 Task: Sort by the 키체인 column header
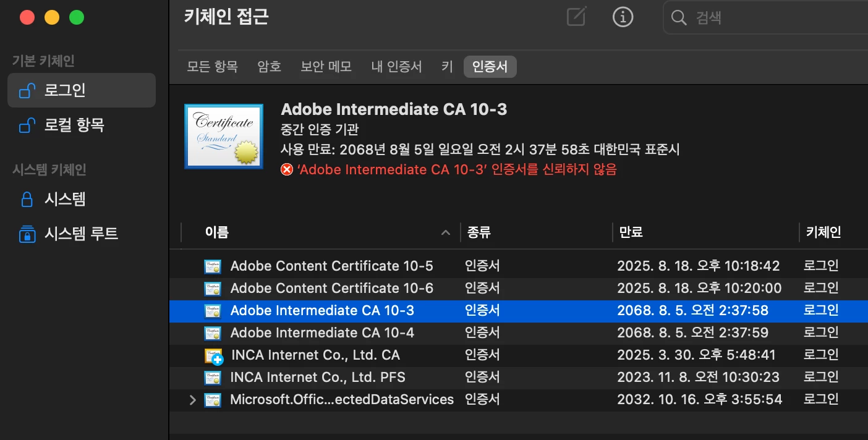[823, 232]
